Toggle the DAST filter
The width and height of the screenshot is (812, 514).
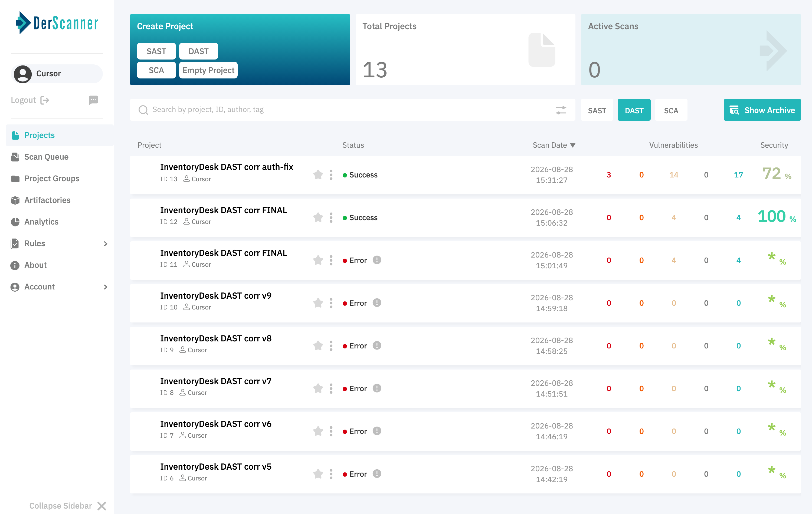click(634, 110)
